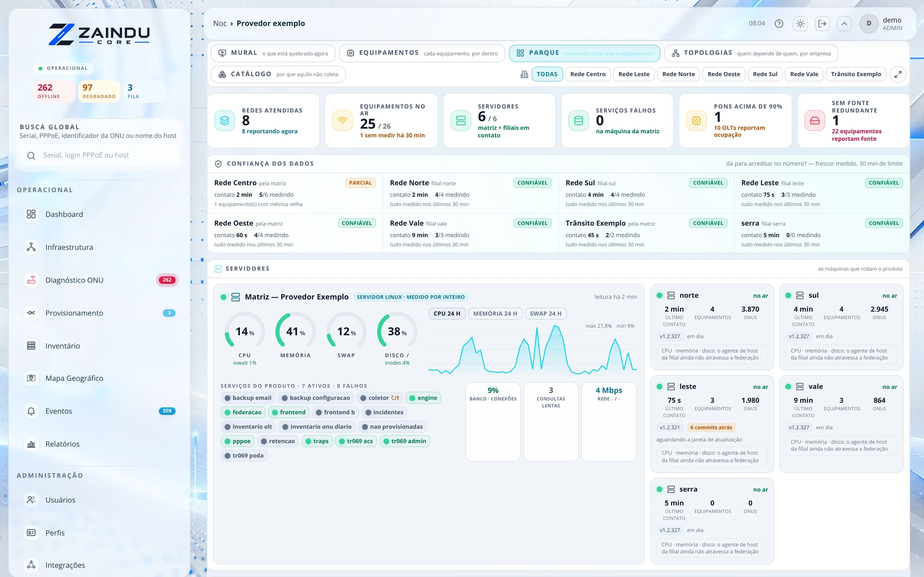Viewport: 924px width, 577px height.
Task: Collapse the header with chevron-up button
Action: point(844,24)
